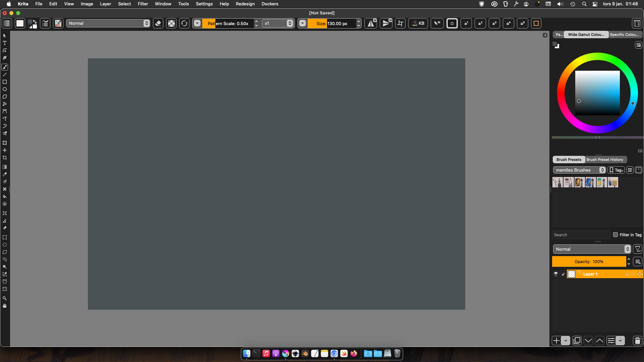Viewport: 644px width, 362px height.
Task: Select the Ellipse tool
Action: click(x=5, y=89)
